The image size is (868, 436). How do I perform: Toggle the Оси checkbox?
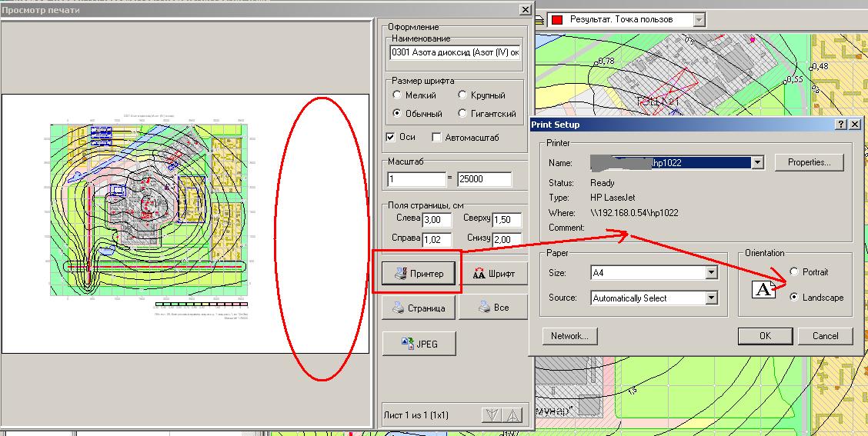pyautogui.click(x=391, y=137)
